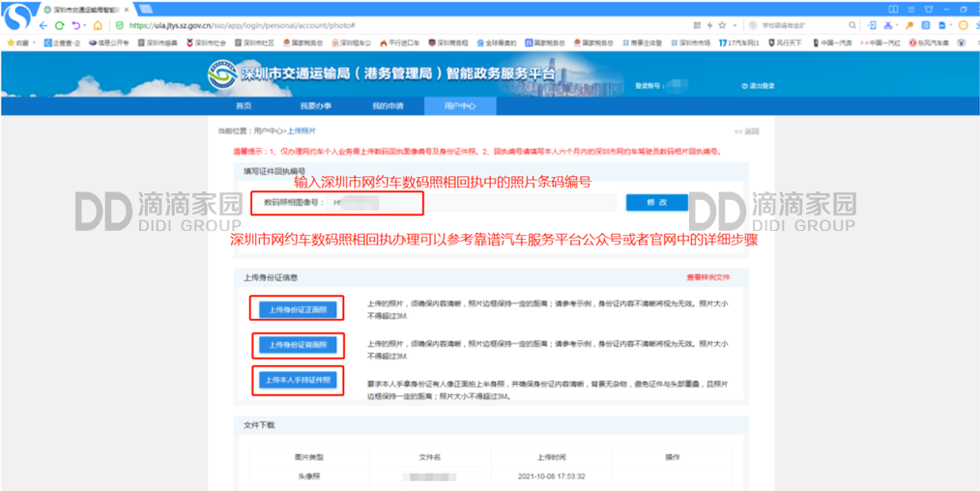Click the blue square extension icon beside the key

[926, 25]
